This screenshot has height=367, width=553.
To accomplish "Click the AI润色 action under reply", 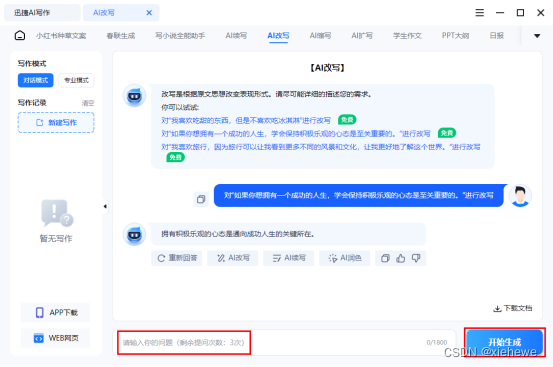I will pyautogui.click(x=345, y=258).
